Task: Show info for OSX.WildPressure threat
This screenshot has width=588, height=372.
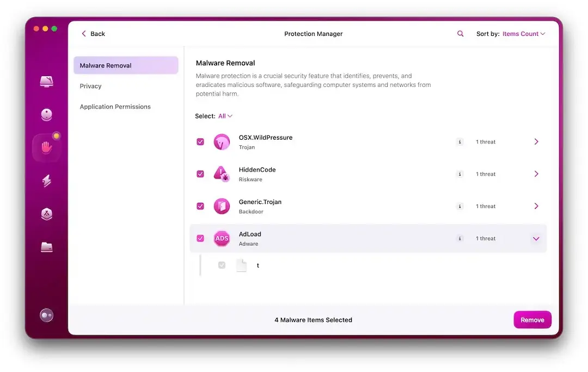Action: (x=460, y=142)
